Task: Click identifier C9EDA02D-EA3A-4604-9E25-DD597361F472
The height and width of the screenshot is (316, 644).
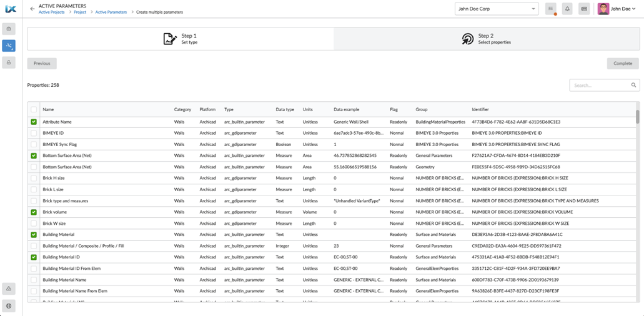Action: point(517,246)
